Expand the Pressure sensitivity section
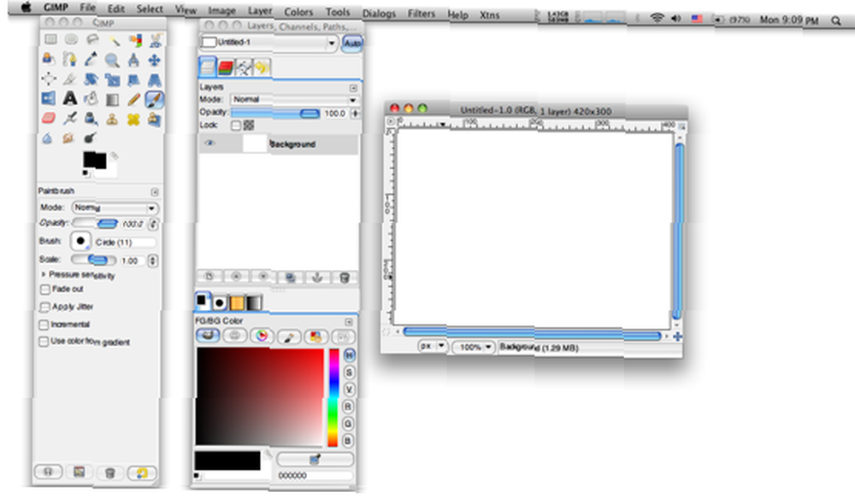The image size is (855, 504). tap(43, 274)
